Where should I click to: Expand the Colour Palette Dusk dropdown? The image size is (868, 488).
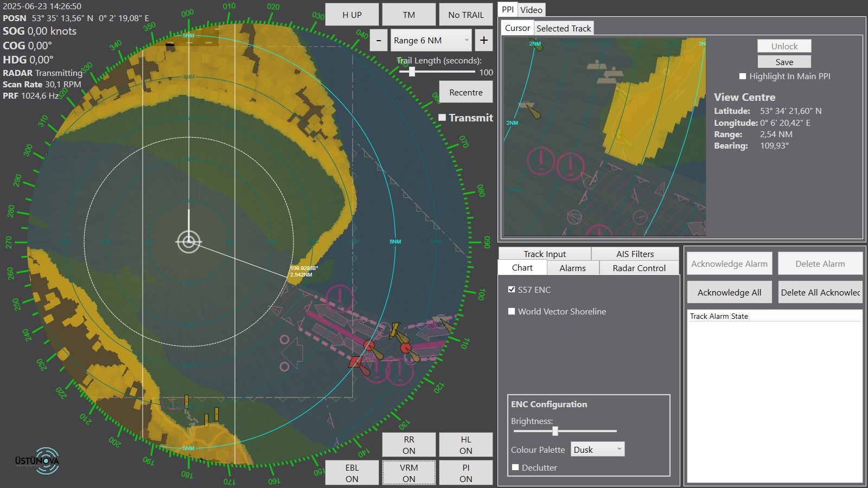point(597,450)
